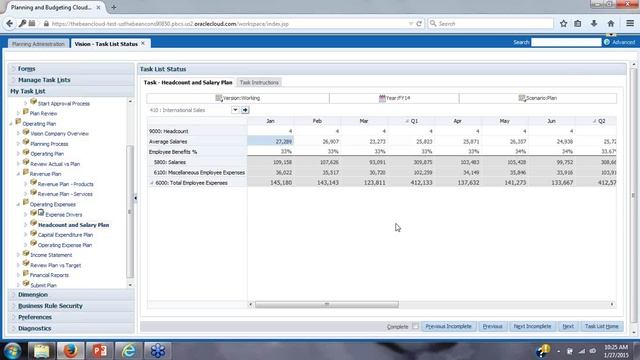Click the Financial Reports folder icon
640x360 pixels.
(25, 273)
